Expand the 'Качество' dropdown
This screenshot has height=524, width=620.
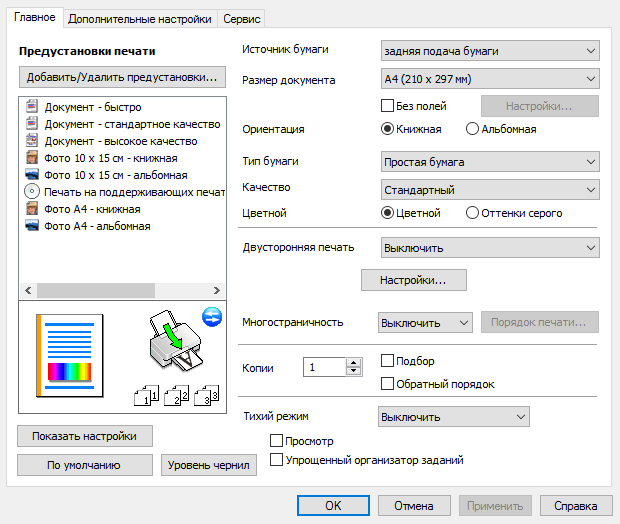[x=490, y=189]
